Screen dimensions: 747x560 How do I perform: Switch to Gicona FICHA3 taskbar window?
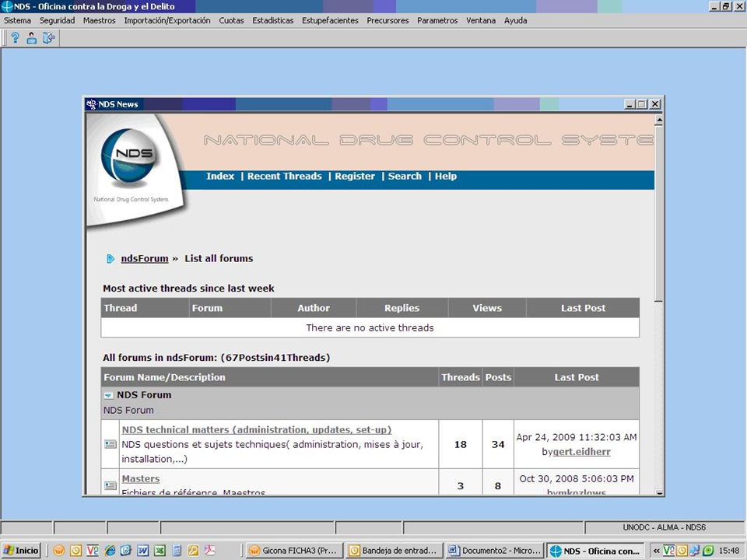click(294, 551)
